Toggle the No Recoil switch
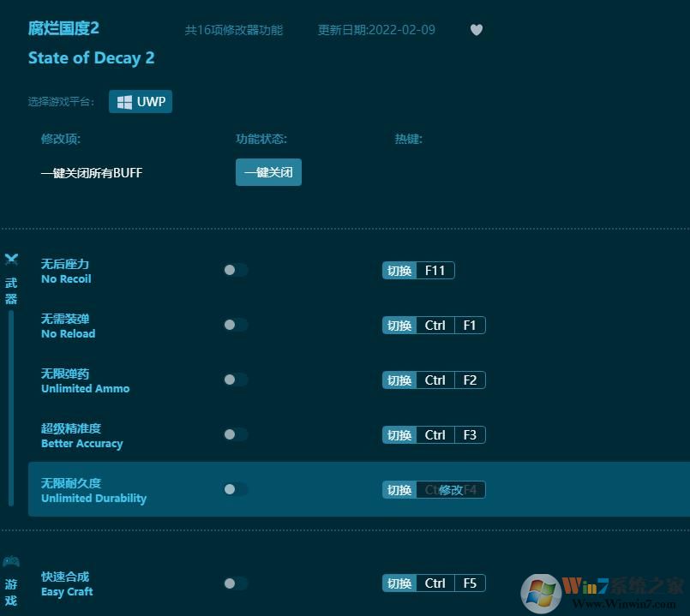The width and height of the screenshot is (690, 616). tap(235, 270)
